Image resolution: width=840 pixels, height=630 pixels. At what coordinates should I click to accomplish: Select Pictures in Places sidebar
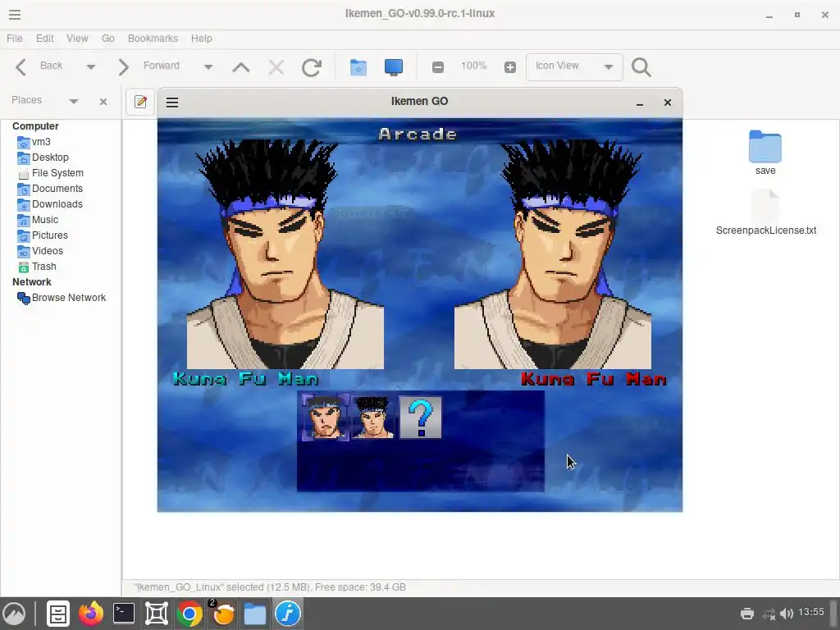(x=49, y=235)
